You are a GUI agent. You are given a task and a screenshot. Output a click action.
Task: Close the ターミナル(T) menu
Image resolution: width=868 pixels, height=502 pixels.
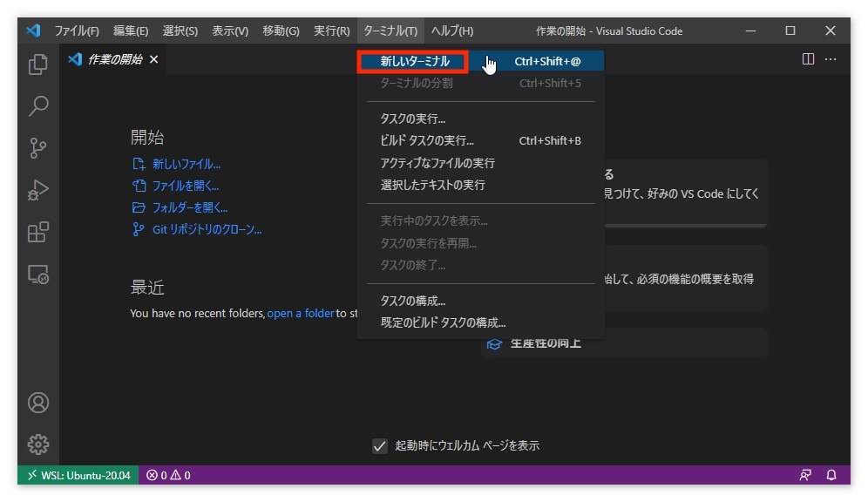[390, 31]
